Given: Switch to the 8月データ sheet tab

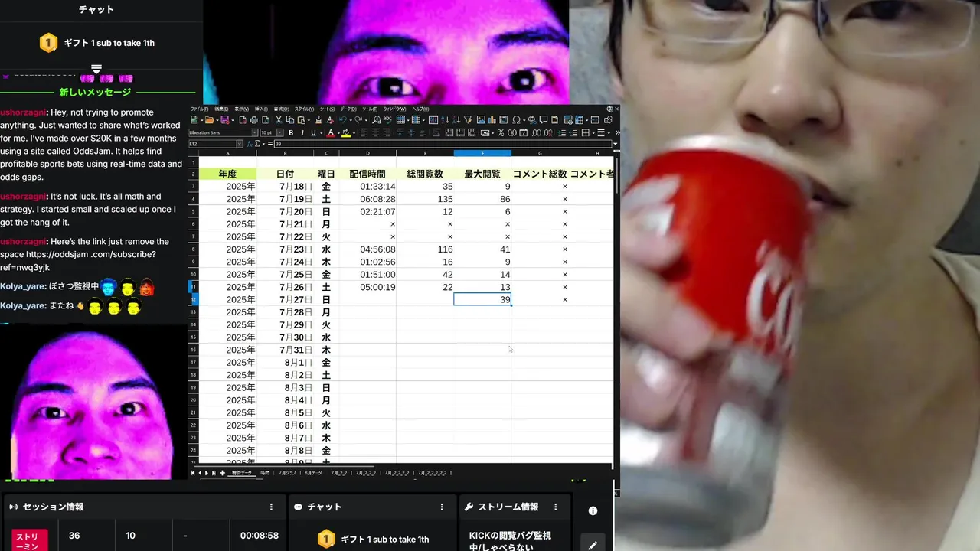Looking at the screenshot, I should click(x=313, y=473).
